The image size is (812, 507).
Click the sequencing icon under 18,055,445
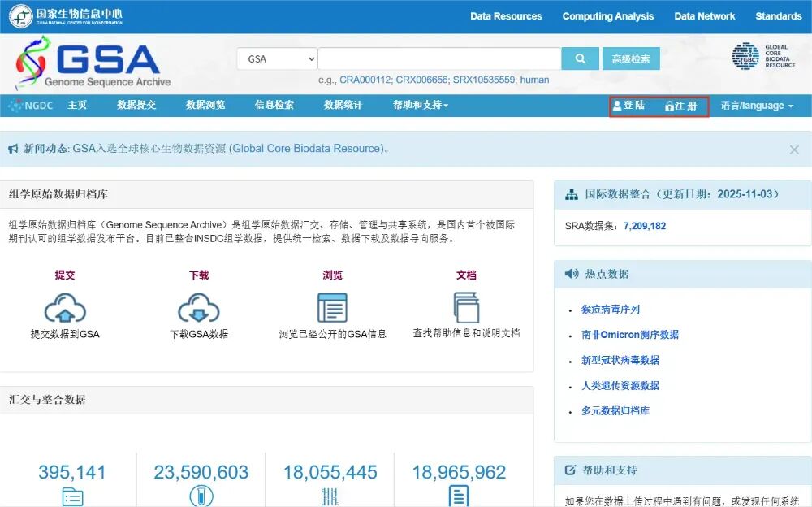[330, 496]
